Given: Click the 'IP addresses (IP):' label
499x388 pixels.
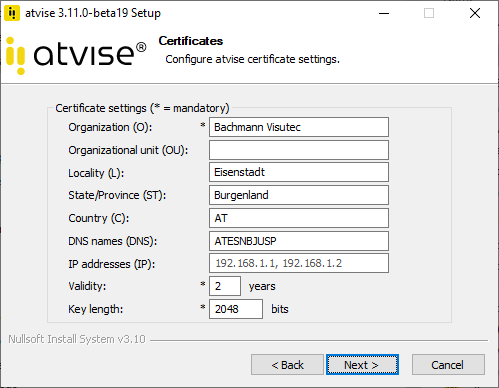Looking at the screenshot, I should click(112, 264).
